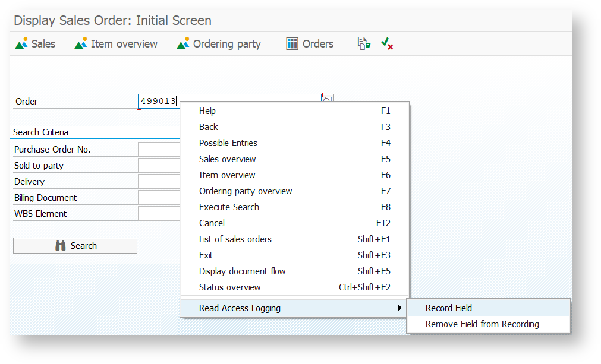Viewport: 601px width, 364px height.
Task: Choose Remove Field from Recording
Action: click(488, 324)
